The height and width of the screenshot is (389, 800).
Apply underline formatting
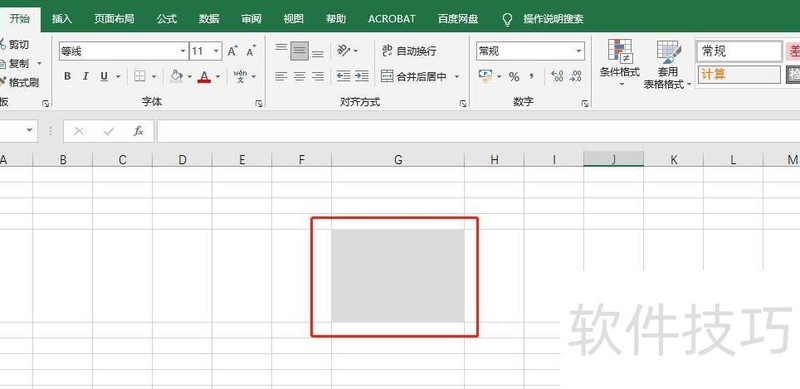tap(104, 77)
